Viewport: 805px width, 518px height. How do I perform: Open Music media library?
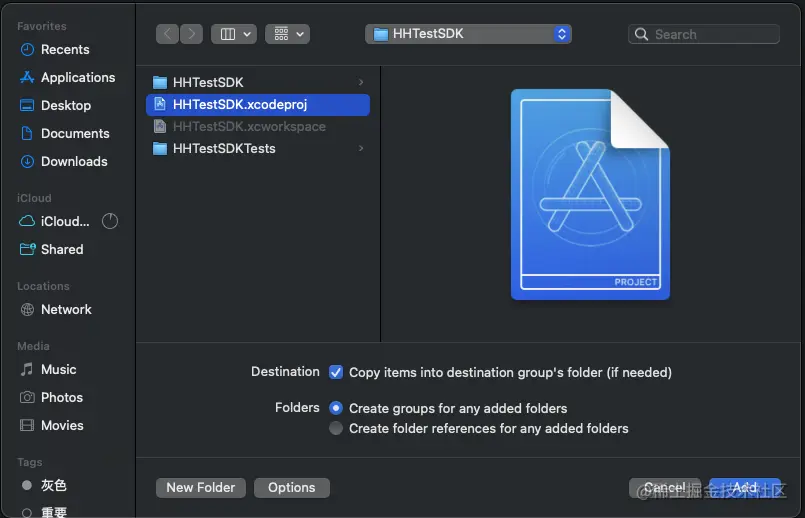[x=48, y=370]
